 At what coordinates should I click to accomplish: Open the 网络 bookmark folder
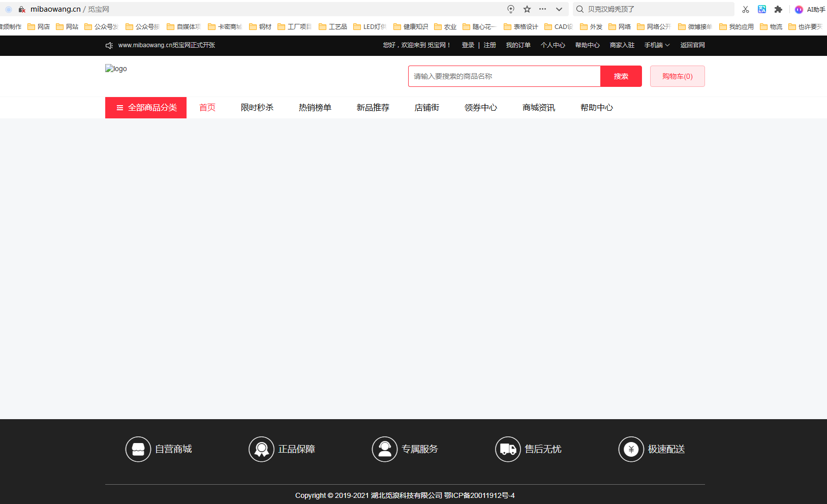620,26
